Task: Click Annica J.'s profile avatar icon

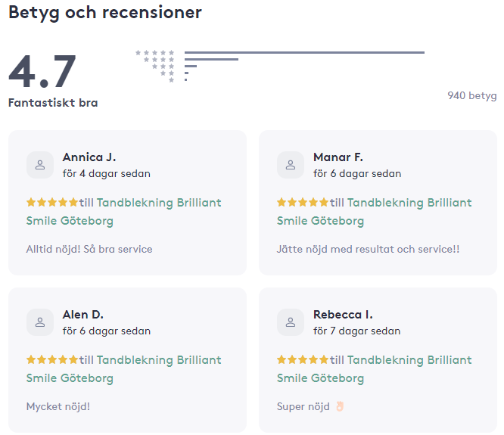Action: pos(40,165)
